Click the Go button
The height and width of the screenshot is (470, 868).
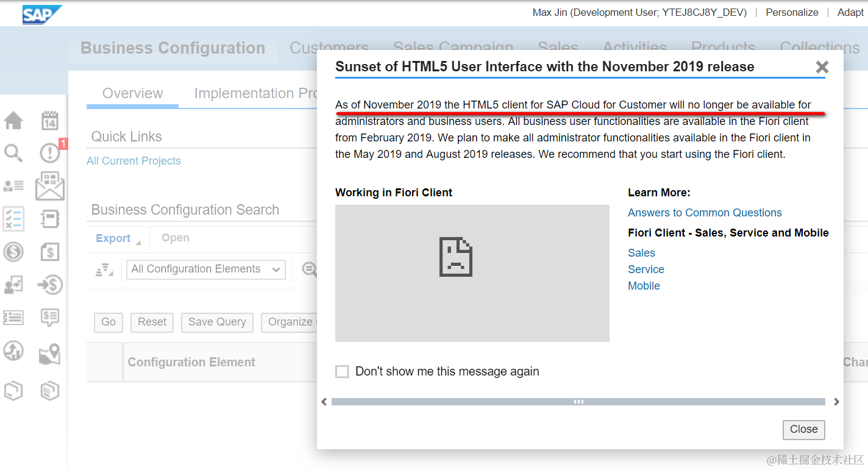click(x=108, y=322)
